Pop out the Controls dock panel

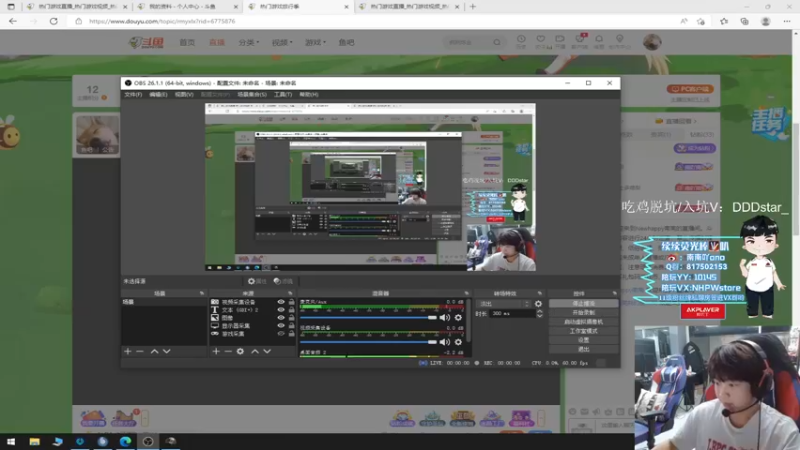[x=614, y=293]
